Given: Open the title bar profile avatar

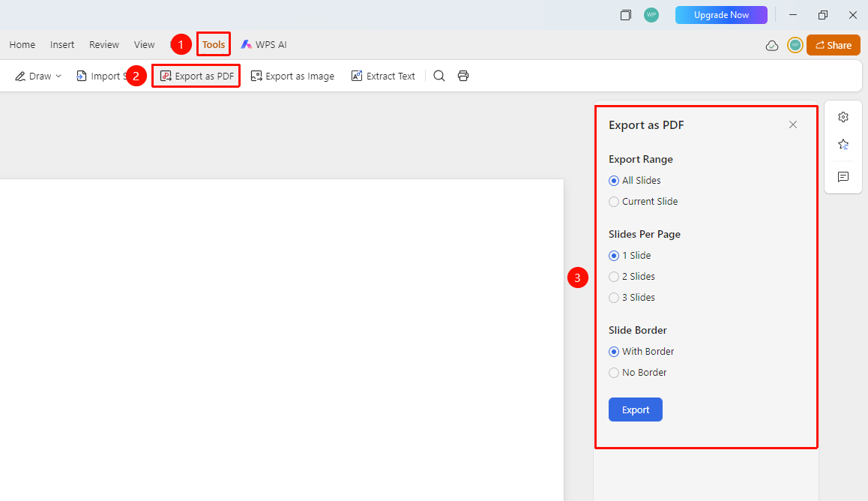Looking at the screenshot, I should pos(651,15).
